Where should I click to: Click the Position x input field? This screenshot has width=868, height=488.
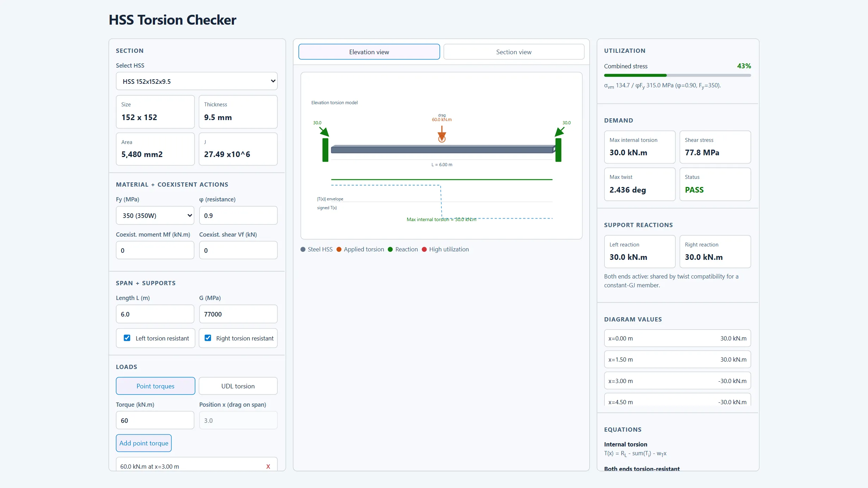[x=238, y=420]
